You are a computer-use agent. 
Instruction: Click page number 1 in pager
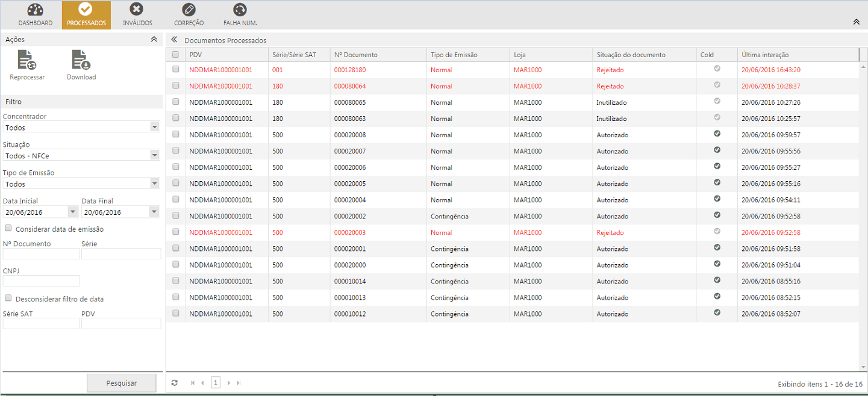click(216, 383)
